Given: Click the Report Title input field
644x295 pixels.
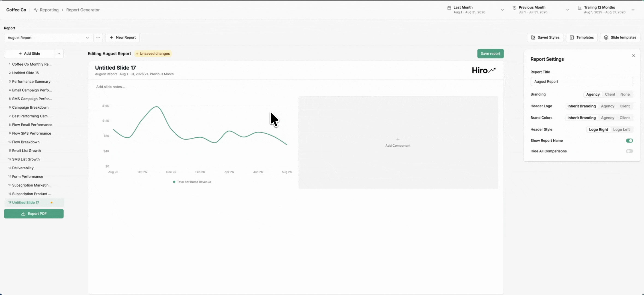Looking at the screenshot, I should (x=582, y=81).
